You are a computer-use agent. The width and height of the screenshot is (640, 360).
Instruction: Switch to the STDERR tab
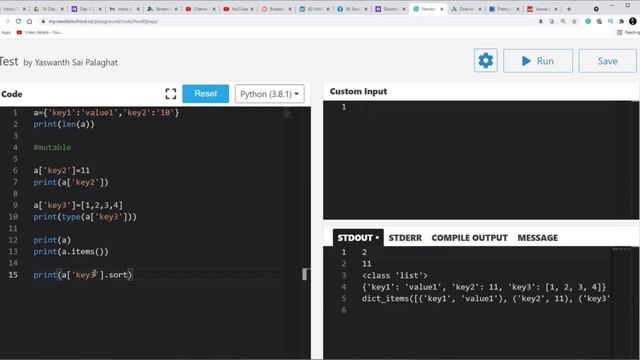[405, 238]
